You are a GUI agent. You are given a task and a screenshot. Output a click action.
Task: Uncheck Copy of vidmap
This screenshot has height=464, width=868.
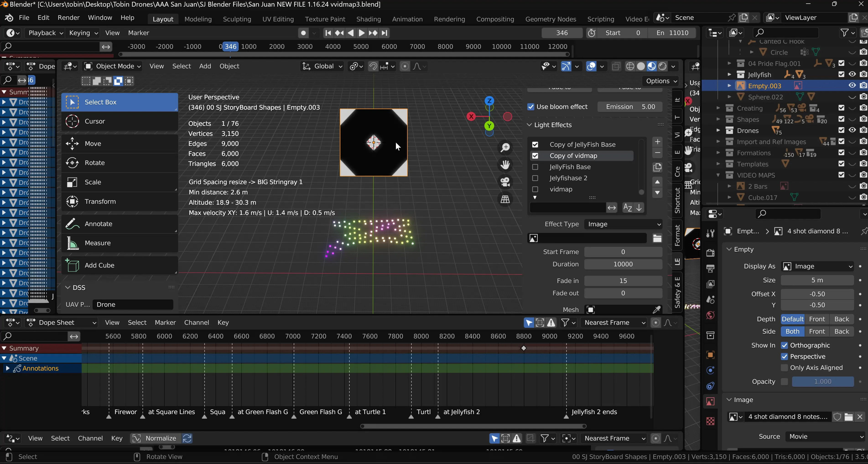pyautogui.click(x=535, y=156)
